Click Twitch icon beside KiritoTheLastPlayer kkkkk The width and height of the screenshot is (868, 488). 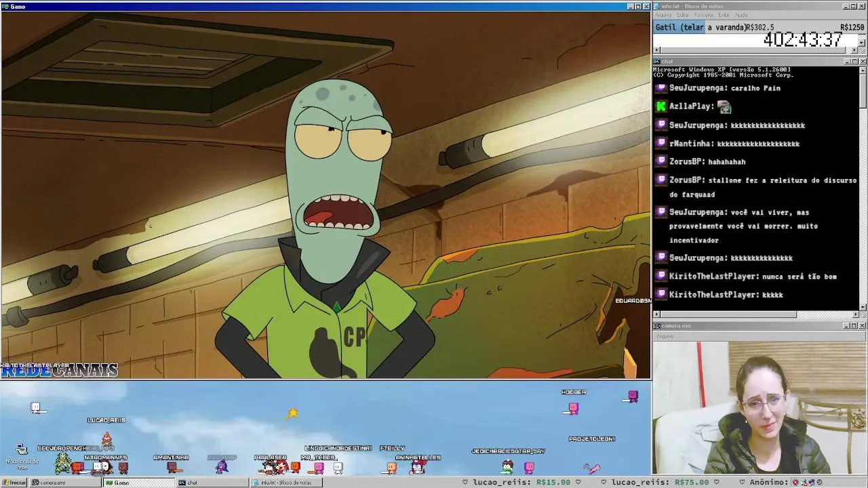point(661,294)
